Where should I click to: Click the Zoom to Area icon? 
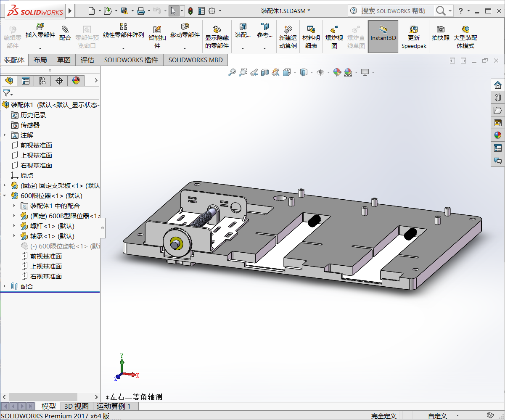click(243, 72)
